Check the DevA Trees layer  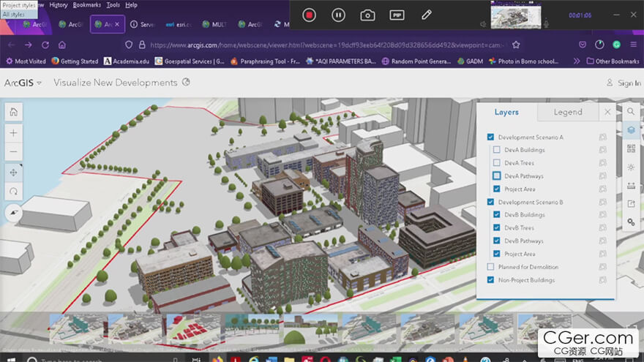[x=497, y=163]
